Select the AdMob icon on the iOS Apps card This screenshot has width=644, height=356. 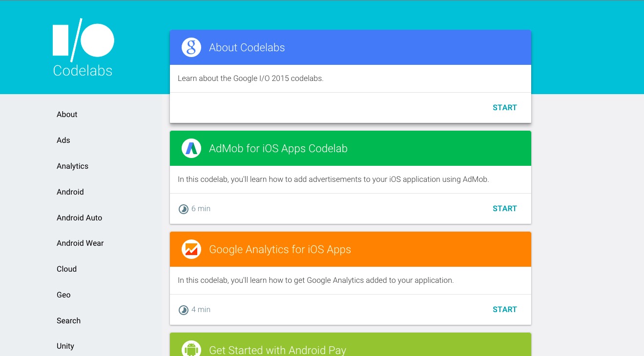(x=191, y=148)
